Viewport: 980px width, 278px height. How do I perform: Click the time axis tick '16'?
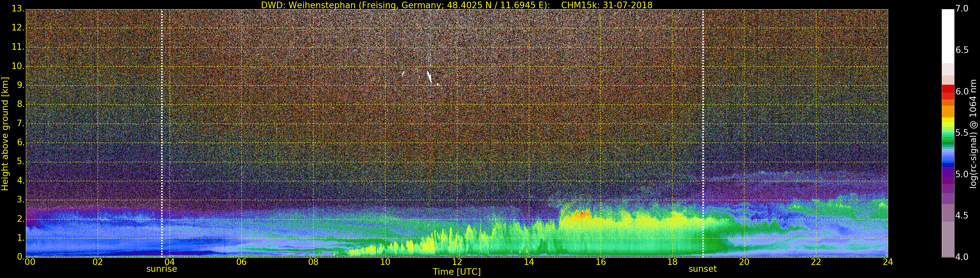(x=601, y=262)
